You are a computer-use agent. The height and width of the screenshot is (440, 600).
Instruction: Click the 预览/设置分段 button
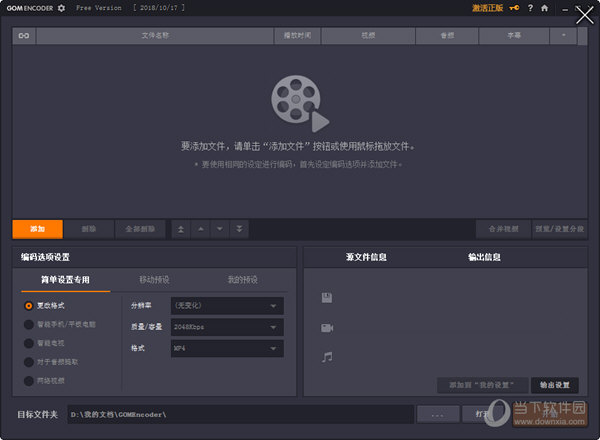pyautogui.click(x=560, y=229)
